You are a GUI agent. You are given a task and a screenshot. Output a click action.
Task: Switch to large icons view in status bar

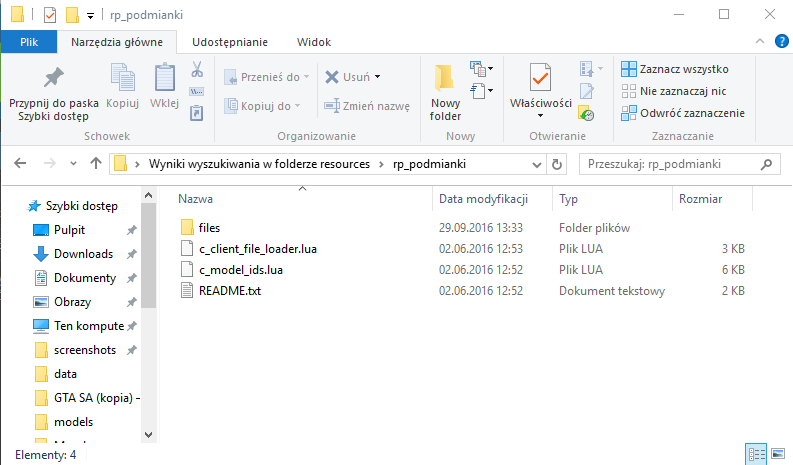(x=778, y=454)
